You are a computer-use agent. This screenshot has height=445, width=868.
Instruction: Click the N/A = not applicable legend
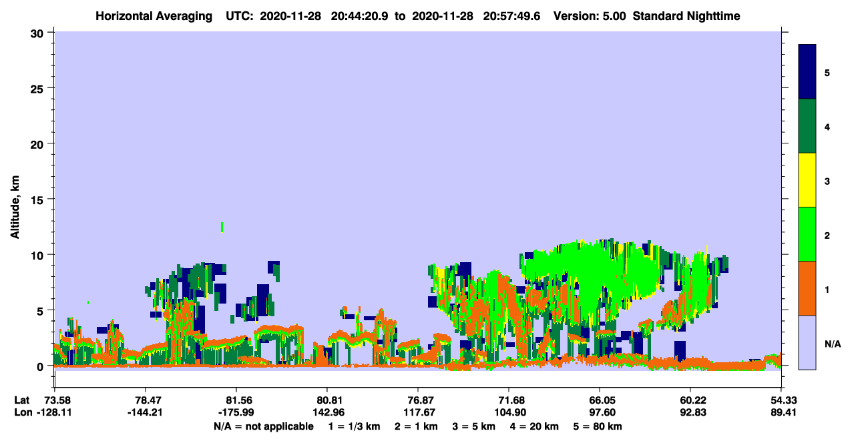pos(264,426)
